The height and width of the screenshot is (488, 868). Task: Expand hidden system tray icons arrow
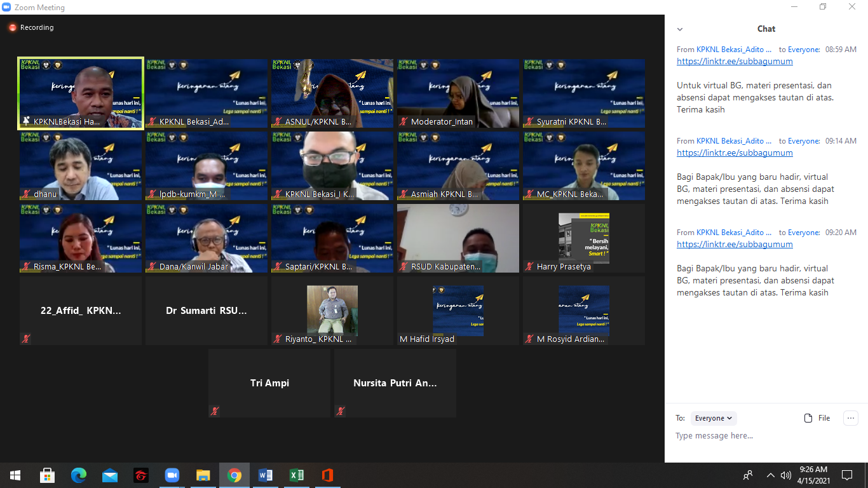[x=770, y=475]
